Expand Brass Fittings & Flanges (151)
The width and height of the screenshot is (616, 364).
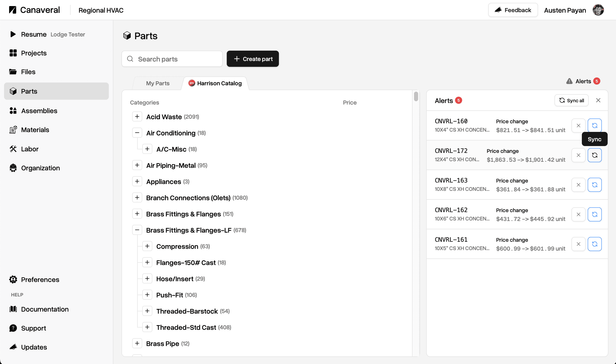click(x=137, y=214)
